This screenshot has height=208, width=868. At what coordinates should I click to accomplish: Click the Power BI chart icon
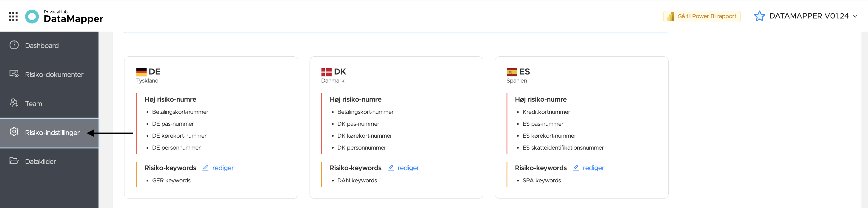coord(670,16)
